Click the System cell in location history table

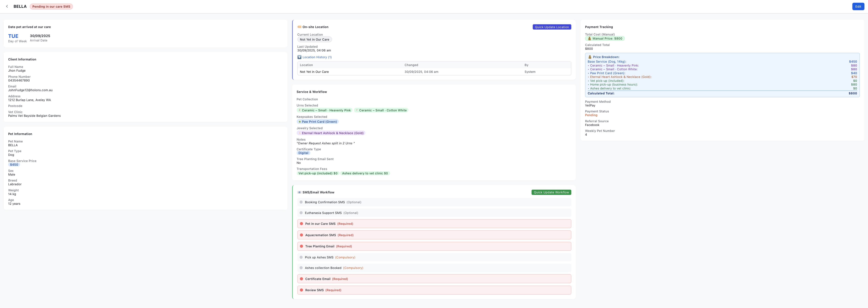pyautogui.click(x=530, y=72)
